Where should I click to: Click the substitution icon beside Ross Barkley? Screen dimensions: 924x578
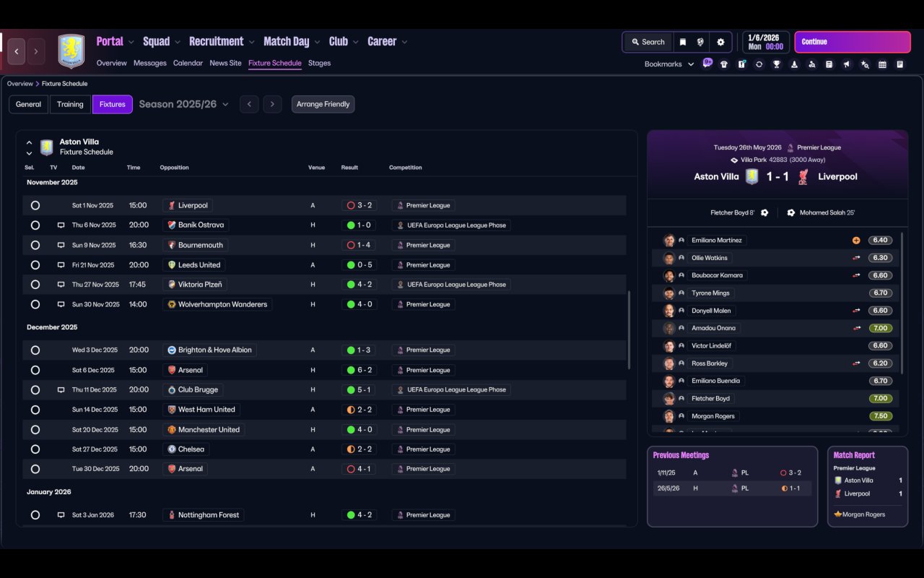tap(856, 363)
